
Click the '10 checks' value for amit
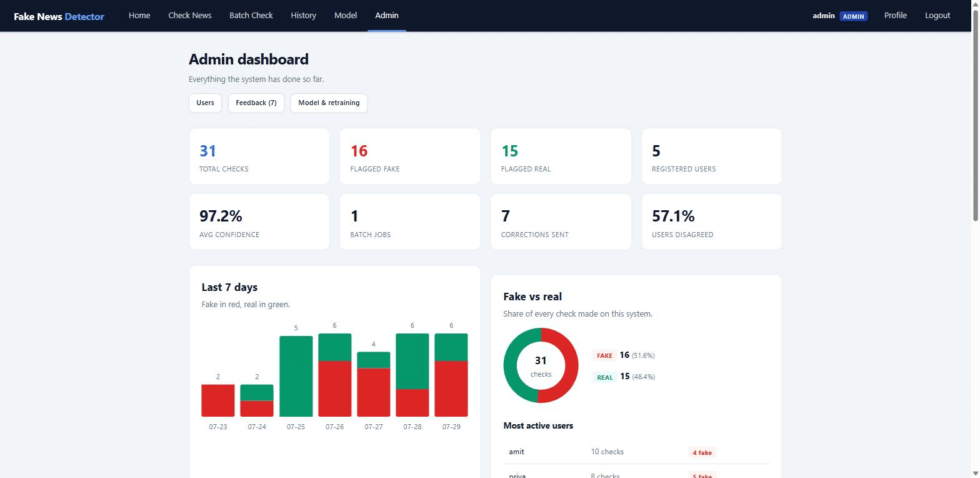[x=607, y=452]
